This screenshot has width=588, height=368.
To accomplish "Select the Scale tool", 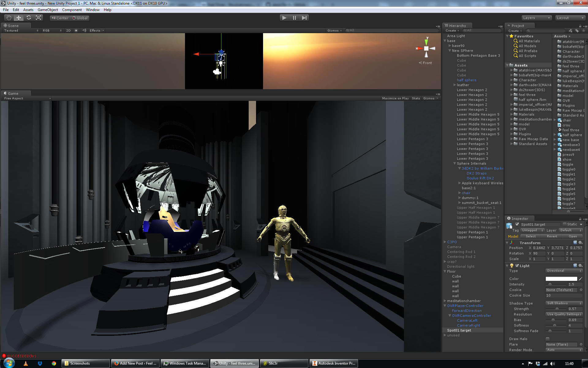I will (x=39, y=18).
